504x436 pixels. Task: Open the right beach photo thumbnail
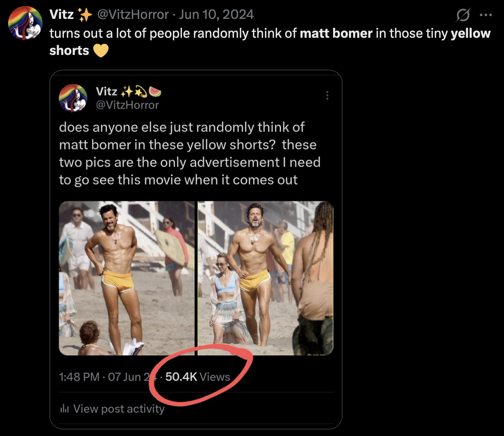point(266,278)
